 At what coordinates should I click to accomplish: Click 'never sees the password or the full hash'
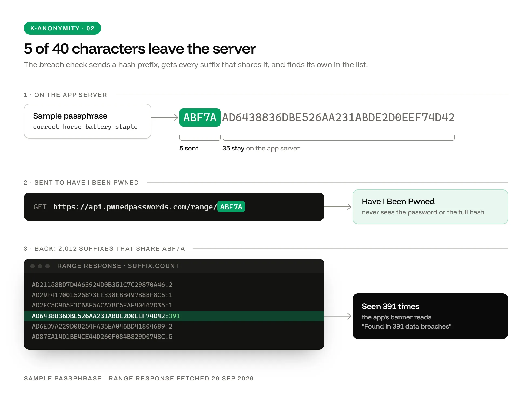click(423, 212)
